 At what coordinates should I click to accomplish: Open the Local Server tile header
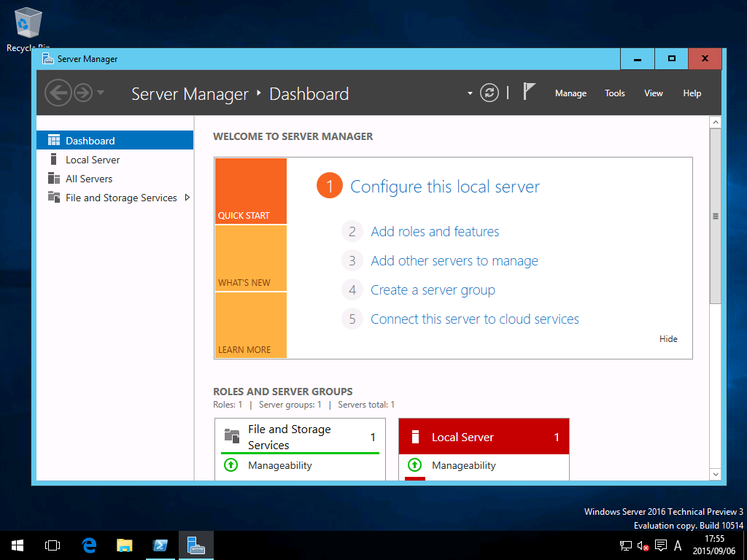coord(484,437)
